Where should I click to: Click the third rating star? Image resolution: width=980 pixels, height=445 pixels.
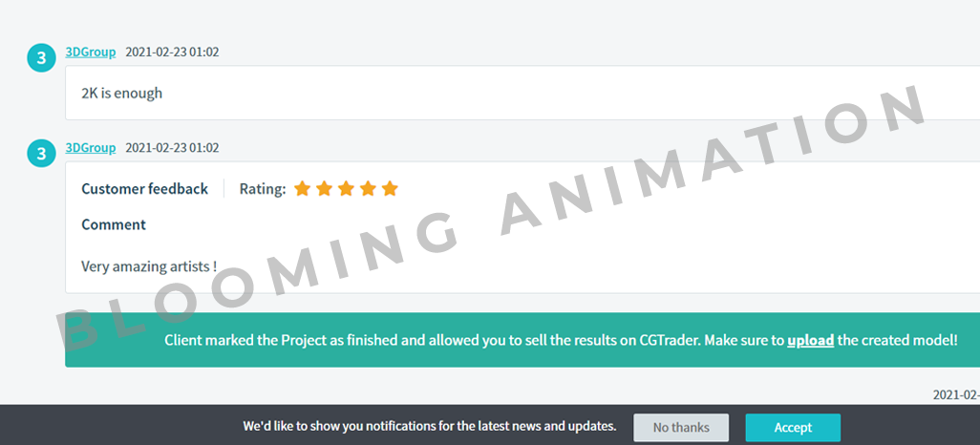pos(346,188)
